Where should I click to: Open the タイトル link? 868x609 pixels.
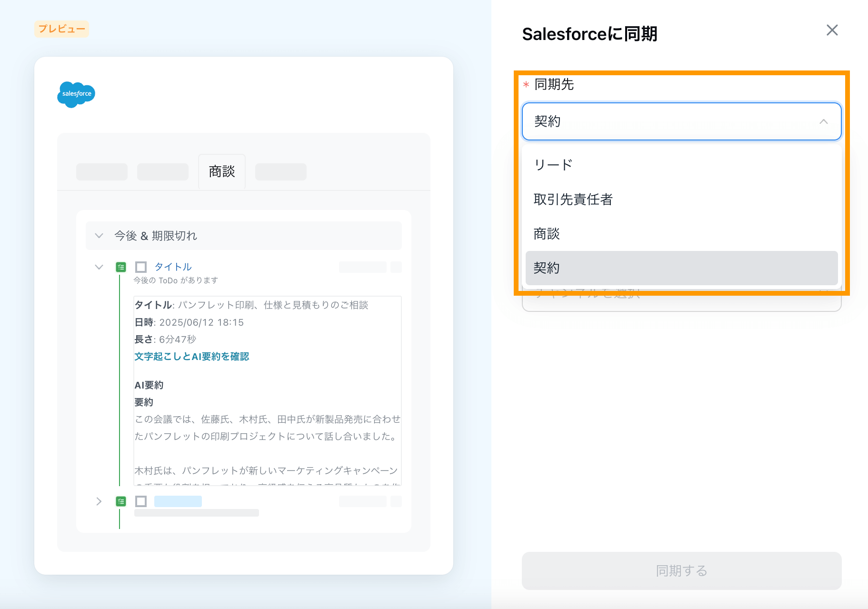[x=173, y=267]
